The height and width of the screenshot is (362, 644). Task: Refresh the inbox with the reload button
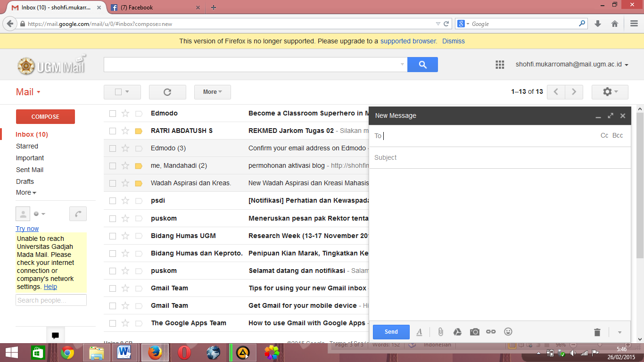[x=167, y=92]
